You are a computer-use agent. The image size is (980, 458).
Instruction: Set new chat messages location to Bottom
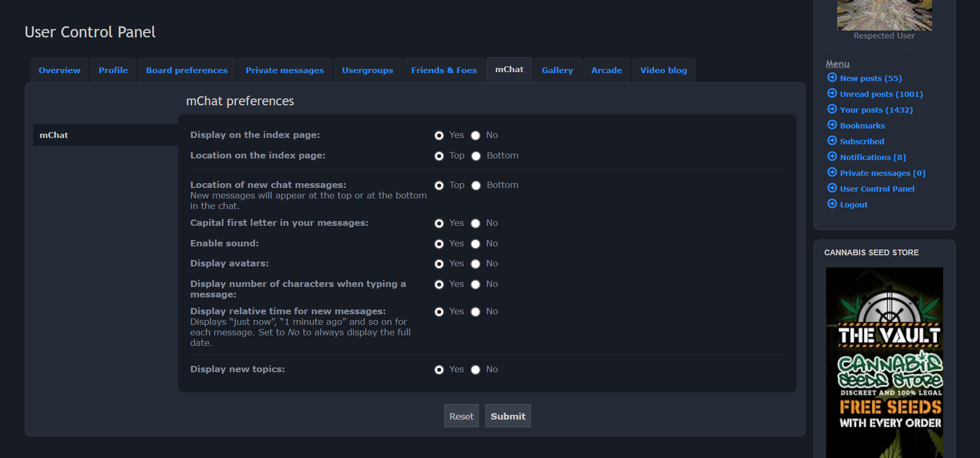coord(476,186)
